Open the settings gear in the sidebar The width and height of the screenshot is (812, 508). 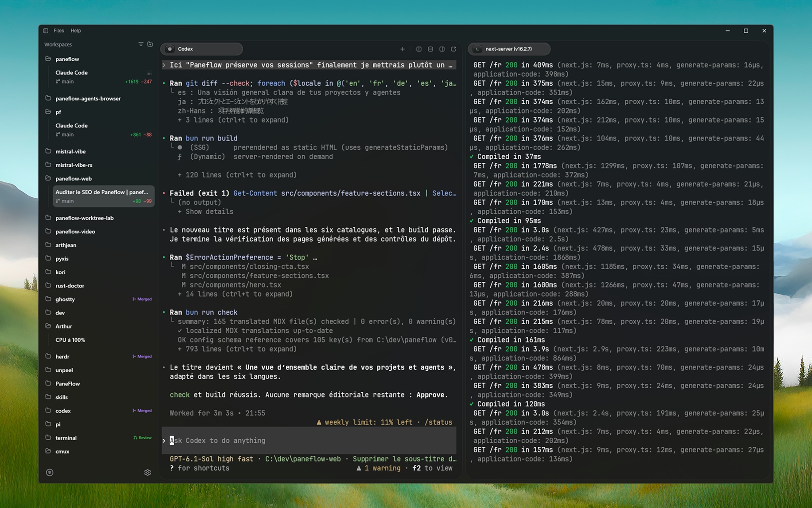(x=148, y=473)
